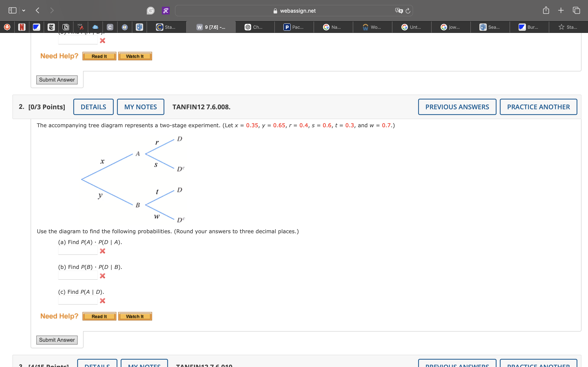Click the PRACTICE ANOTHER button
The height and width of the screenshot is (367, 588).
(x=538, y=107)
